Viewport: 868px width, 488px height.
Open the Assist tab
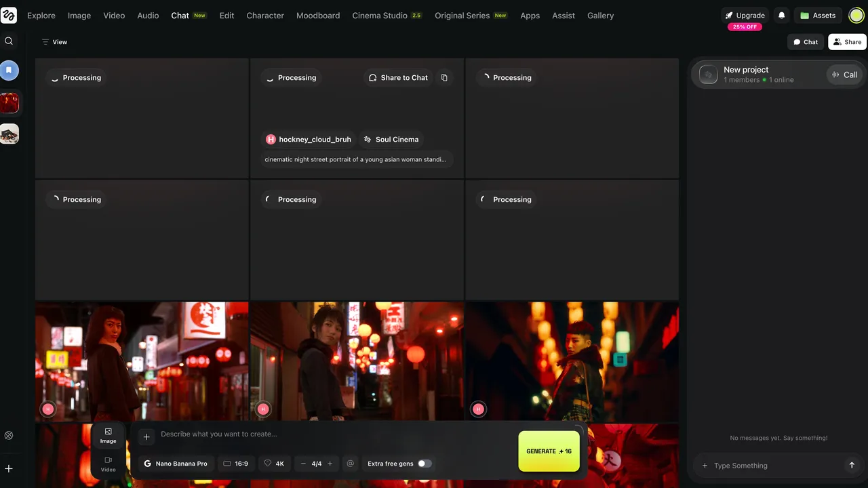pos(564,15)
